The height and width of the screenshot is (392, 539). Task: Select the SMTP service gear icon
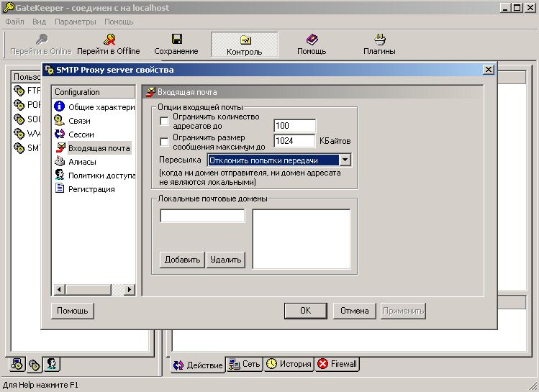[19, 147]
